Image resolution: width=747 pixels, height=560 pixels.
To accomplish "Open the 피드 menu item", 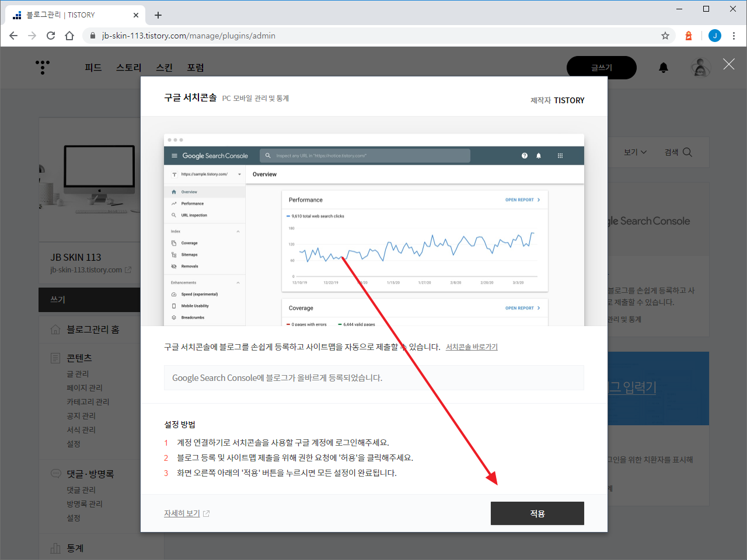I will tap(93, 68).
